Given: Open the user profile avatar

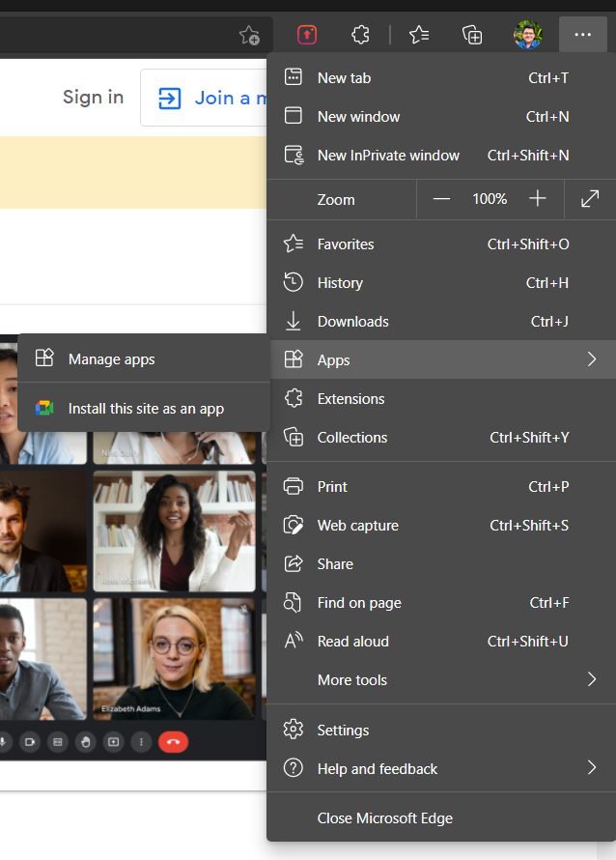Looking at the screenshot, I should (528, 35).
